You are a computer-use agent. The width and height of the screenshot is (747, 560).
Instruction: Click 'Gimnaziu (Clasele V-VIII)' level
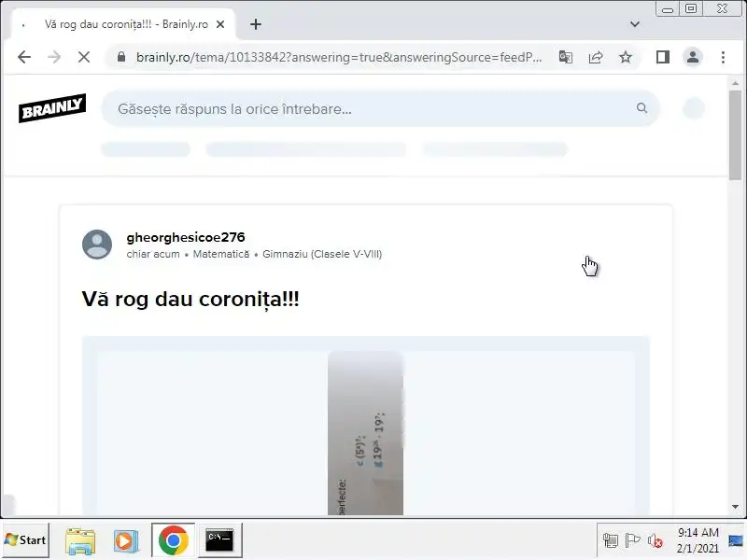point(322,254)
